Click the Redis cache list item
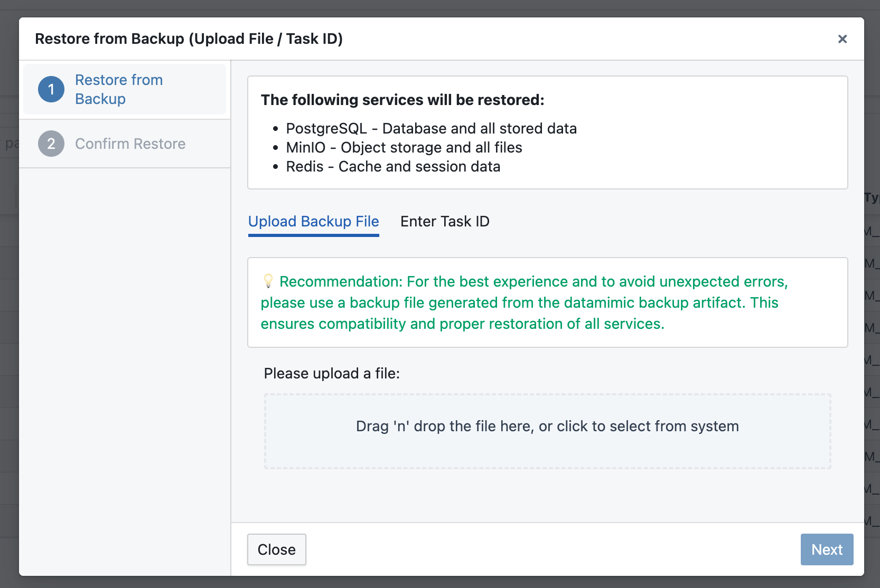This screenshot has width=880, height=588. (393, 166)
